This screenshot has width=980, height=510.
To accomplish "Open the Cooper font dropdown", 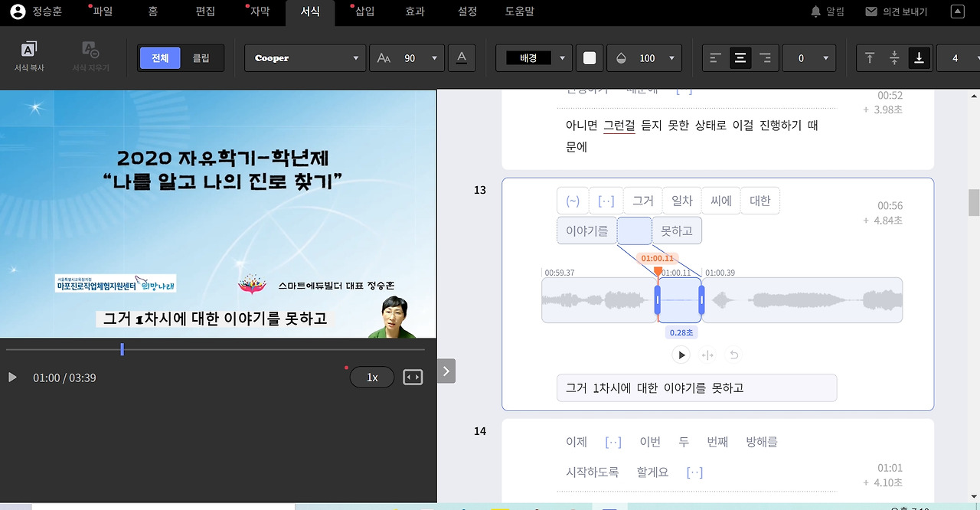I will click(305, 57).
